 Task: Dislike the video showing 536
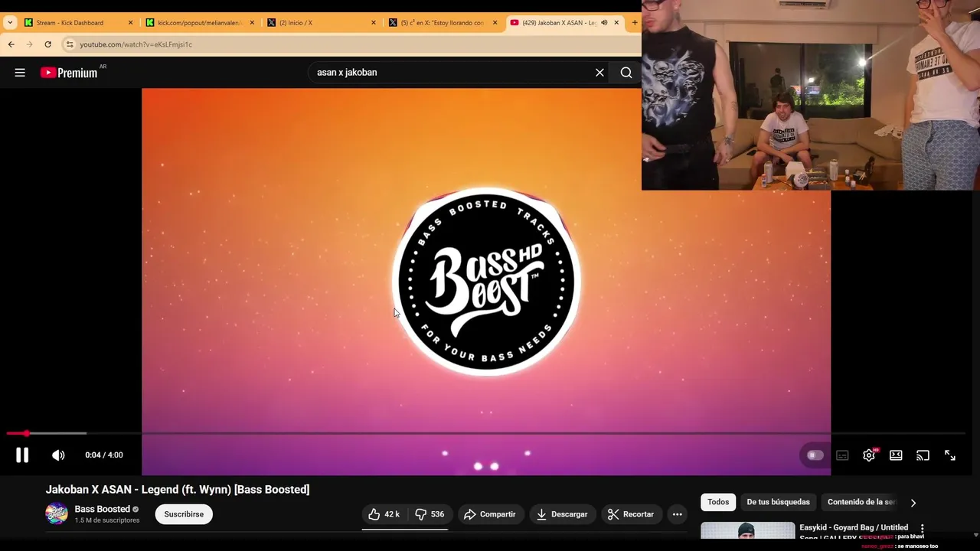430,514
